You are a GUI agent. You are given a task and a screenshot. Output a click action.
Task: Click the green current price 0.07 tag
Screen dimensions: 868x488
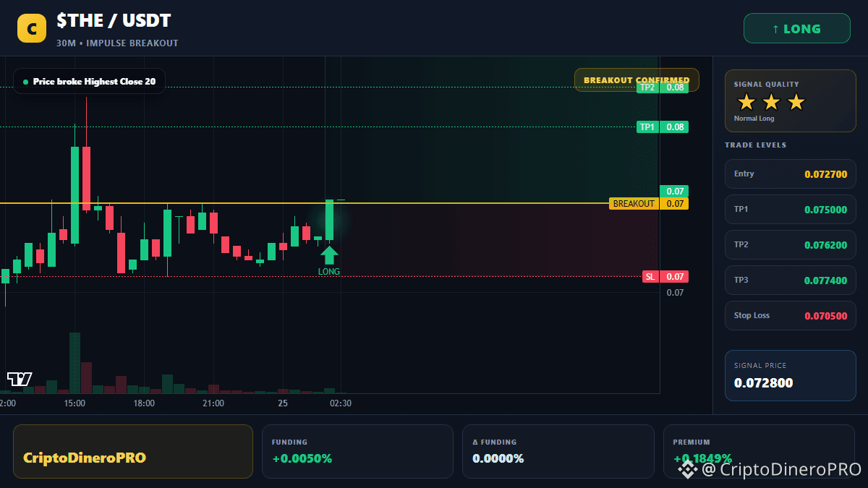point(674,192)
